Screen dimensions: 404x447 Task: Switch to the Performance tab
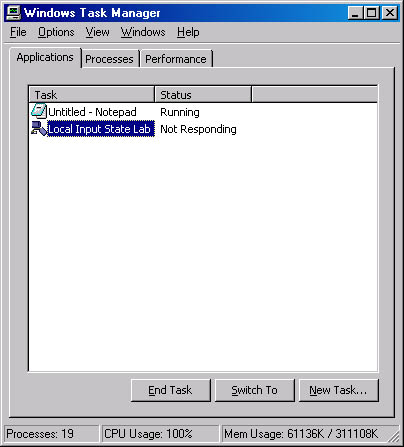[x=176, y=59]
